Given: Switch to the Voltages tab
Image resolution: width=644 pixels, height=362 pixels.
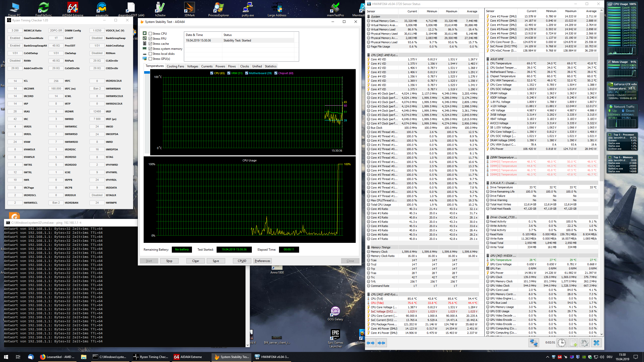Looking at the screenshot, I should (192, 66).
